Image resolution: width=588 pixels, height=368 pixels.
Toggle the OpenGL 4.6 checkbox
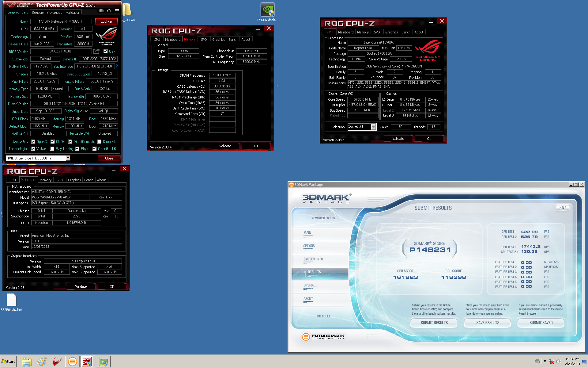click(95, 149)
